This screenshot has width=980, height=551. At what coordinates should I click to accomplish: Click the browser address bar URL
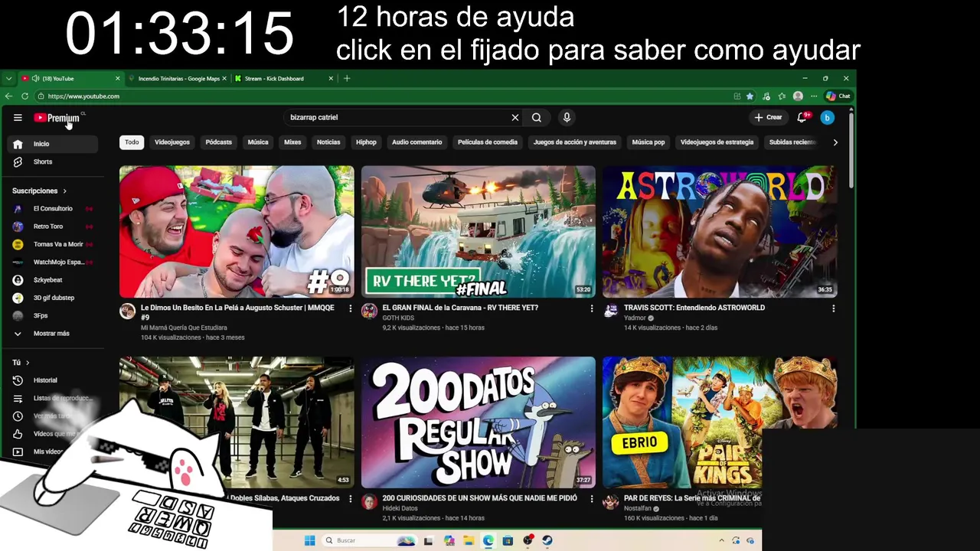(x=83, y=96)
